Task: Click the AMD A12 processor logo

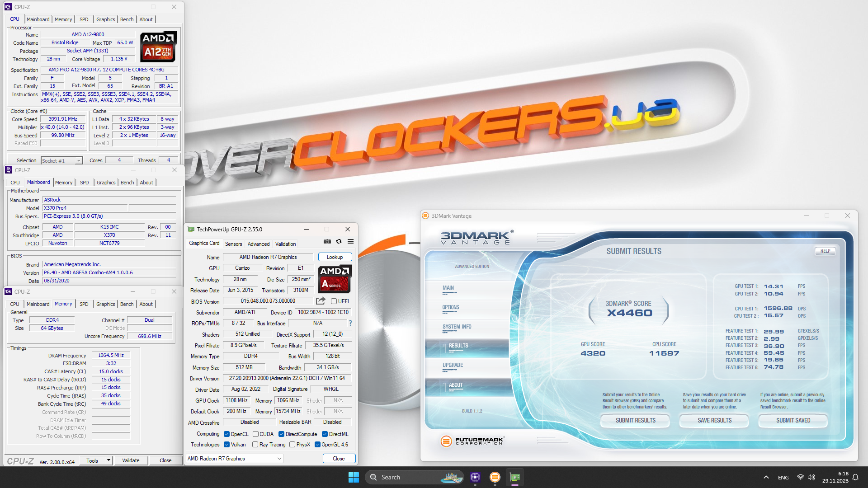Action: coord(158,47)
